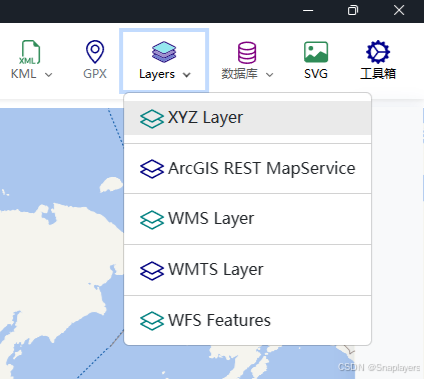
Task: Minimize the application window
Action: [x=308, y=10]
